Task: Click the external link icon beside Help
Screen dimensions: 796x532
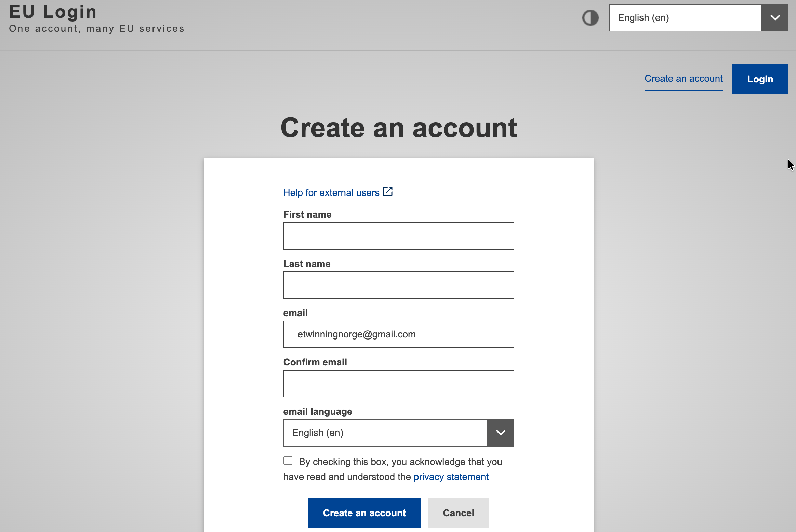Action: [x=388, y=191]
